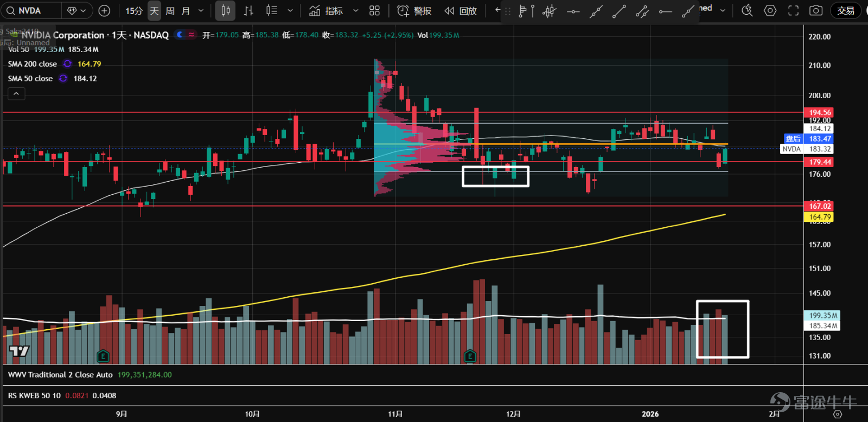Expand the layout name dropdown chevron
The width and height of the screenshot is (868, 422).
click(723, 10)
